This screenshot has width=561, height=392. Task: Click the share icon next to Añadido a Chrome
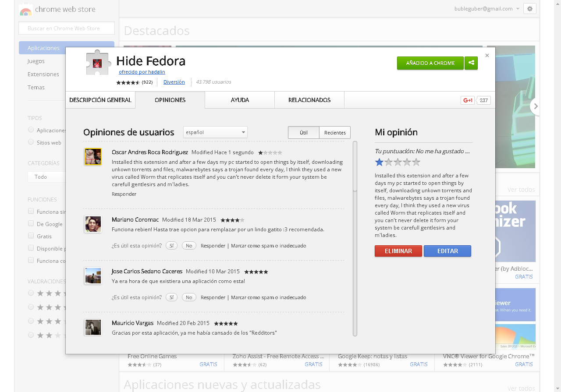pyautogui.click(x=471, y=63)
